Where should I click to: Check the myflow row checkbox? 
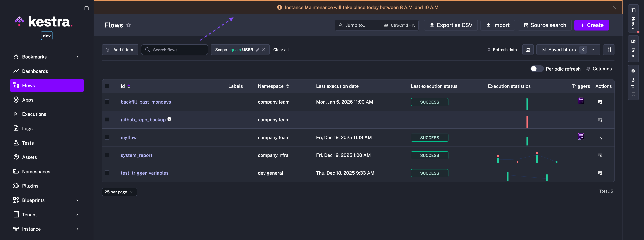click(107, 137)
